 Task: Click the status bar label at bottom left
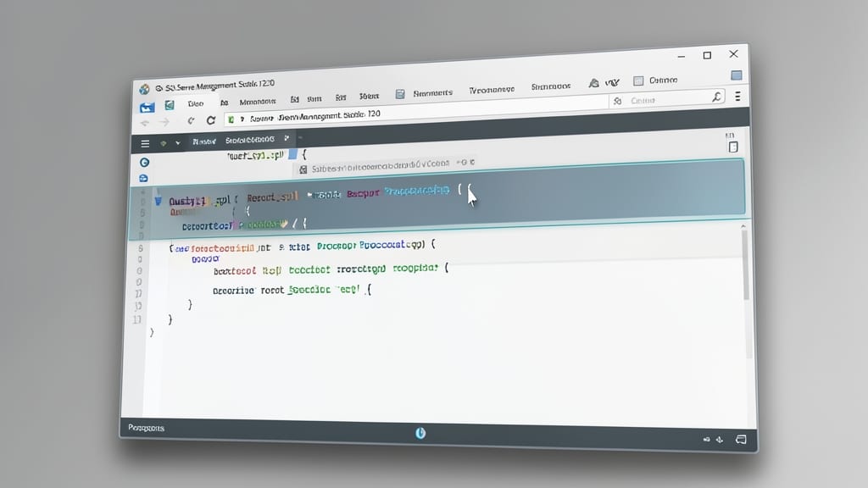point(146,428)
